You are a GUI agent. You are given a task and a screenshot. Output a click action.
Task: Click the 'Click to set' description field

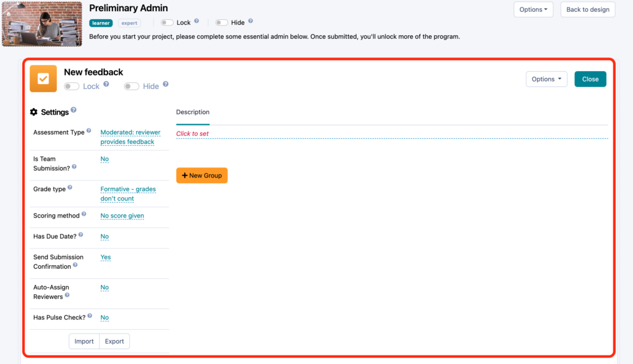click(193, 133)
